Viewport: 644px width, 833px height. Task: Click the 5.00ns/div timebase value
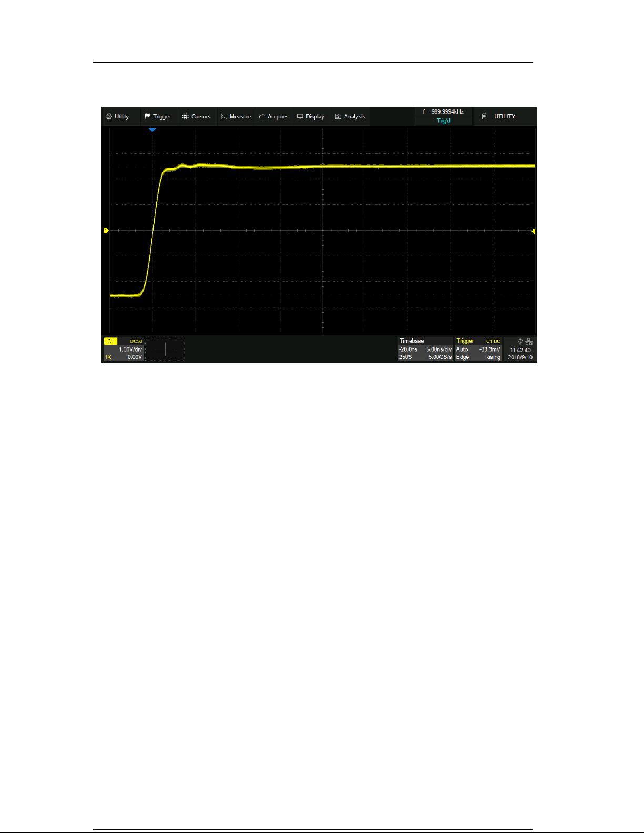[x=439, y=349]
